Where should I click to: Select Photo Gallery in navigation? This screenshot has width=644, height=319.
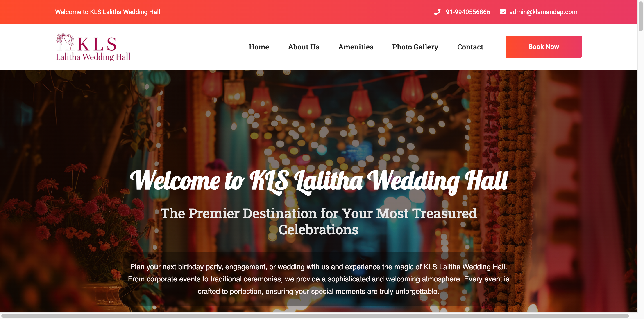point(415,47)
